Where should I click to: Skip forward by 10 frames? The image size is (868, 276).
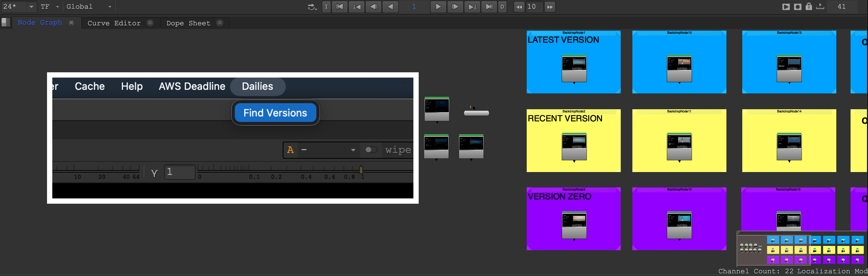click(x=550, y=7)
